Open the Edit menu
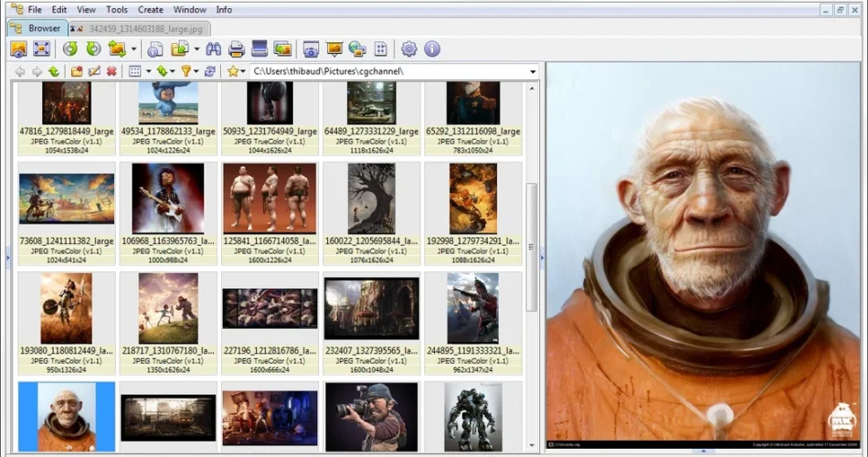 pyautogui.click(x=59, y=9)
